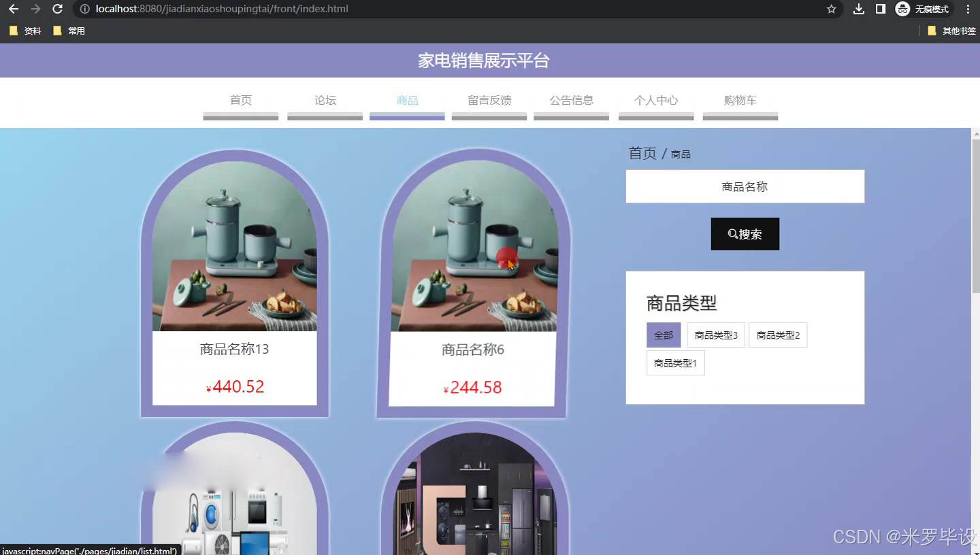
Task: Open the browser downloads icon
Action: 858,9
